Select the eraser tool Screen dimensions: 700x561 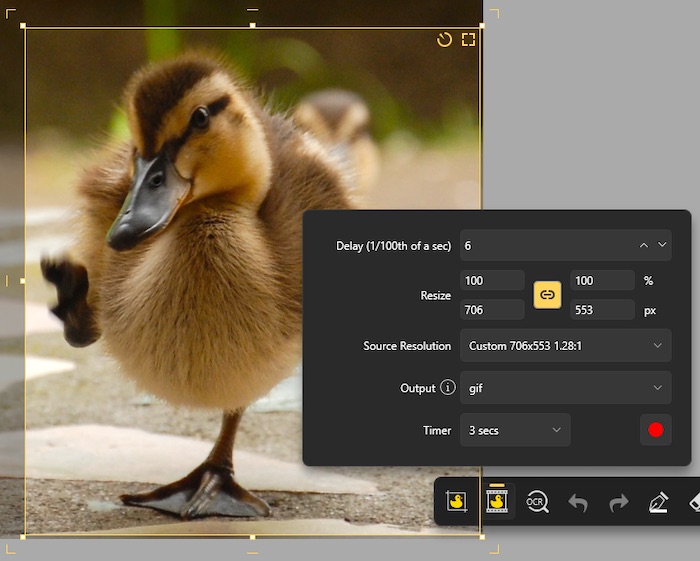(x=693, y=502)
